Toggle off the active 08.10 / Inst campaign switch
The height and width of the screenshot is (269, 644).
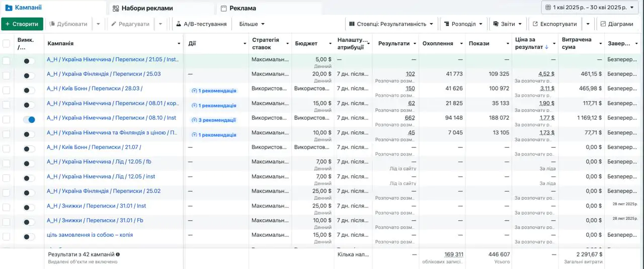(29, 120)
